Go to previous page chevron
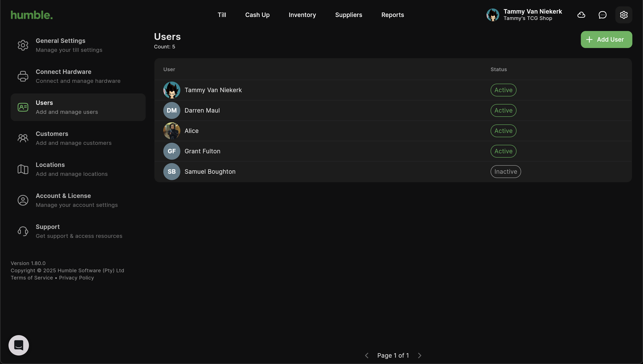 coord(367,355)
